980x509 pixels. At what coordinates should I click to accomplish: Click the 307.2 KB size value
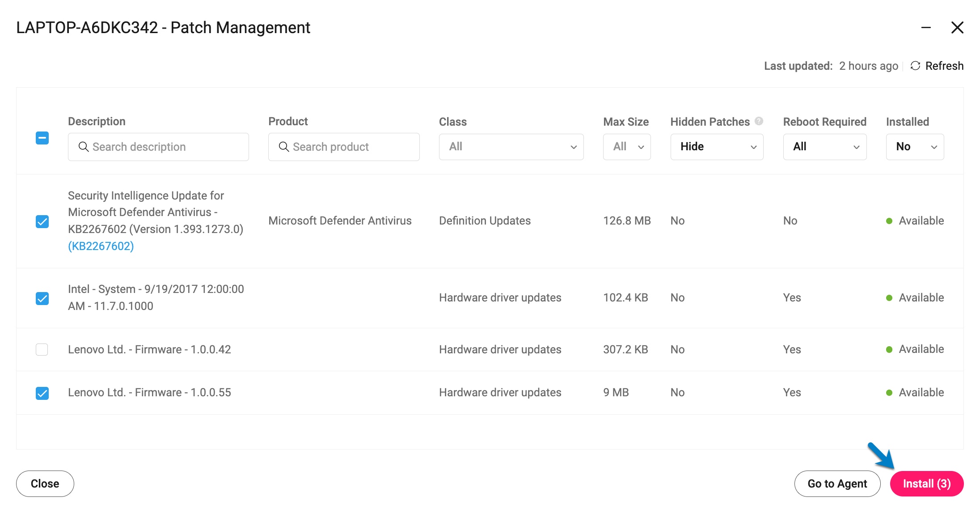tap(625, 349)
